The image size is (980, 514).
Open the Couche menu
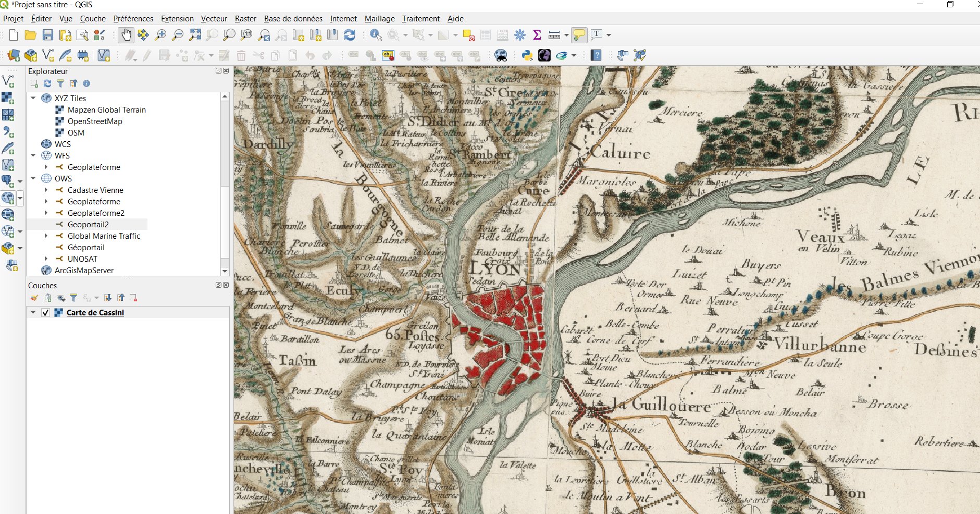pos(93,19)
